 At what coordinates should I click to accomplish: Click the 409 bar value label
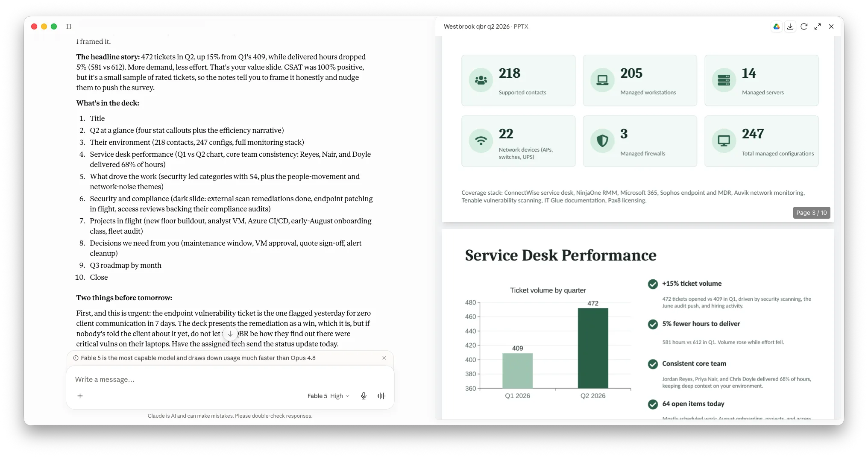(517, 349)
